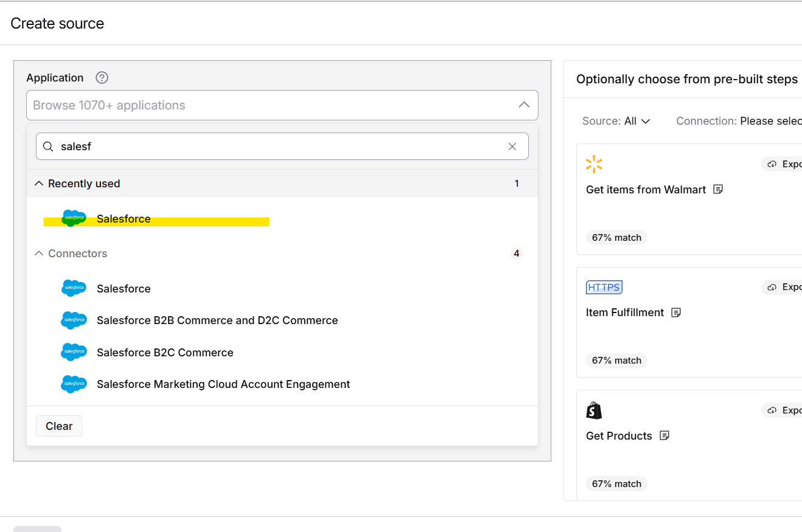
Task: Open the Application help question mark
Action: (102, 77)
